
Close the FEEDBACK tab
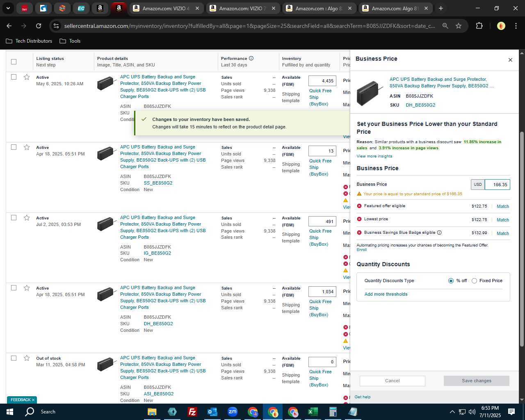pyautogui.click(x=33, y=400)
